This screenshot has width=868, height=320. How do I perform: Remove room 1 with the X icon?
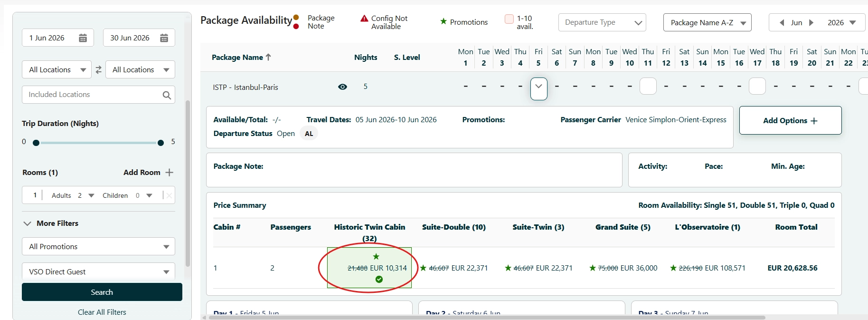(x=169, y=195)
